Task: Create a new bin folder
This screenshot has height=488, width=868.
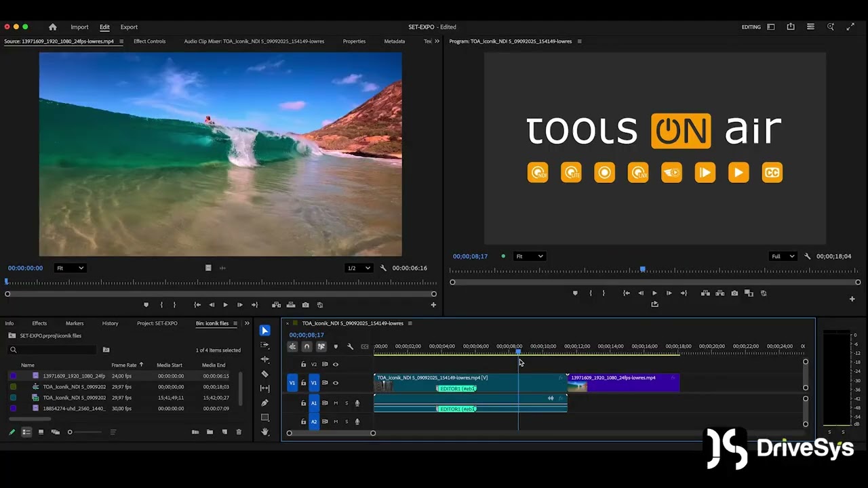Action: pyautogui.click(x=210, y=432)
